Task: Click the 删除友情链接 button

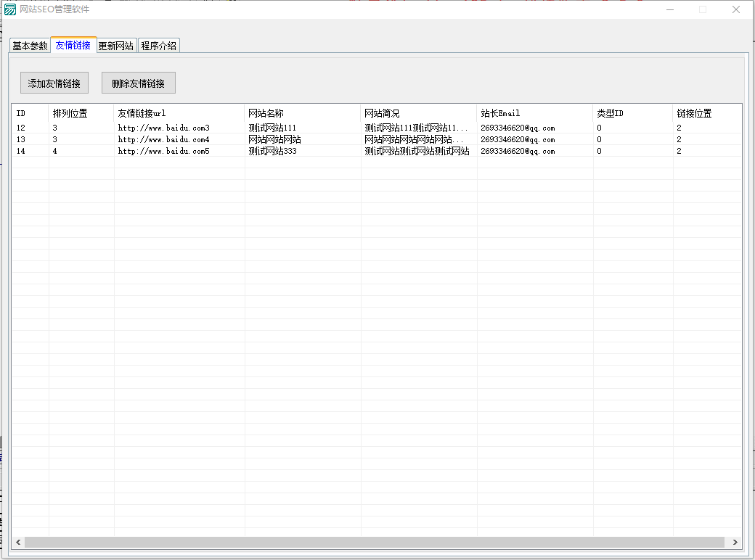Action: [x=138, y=83]
